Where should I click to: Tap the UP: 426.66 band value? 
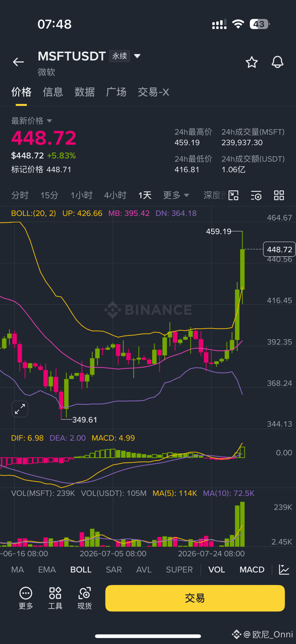[82, 213]
